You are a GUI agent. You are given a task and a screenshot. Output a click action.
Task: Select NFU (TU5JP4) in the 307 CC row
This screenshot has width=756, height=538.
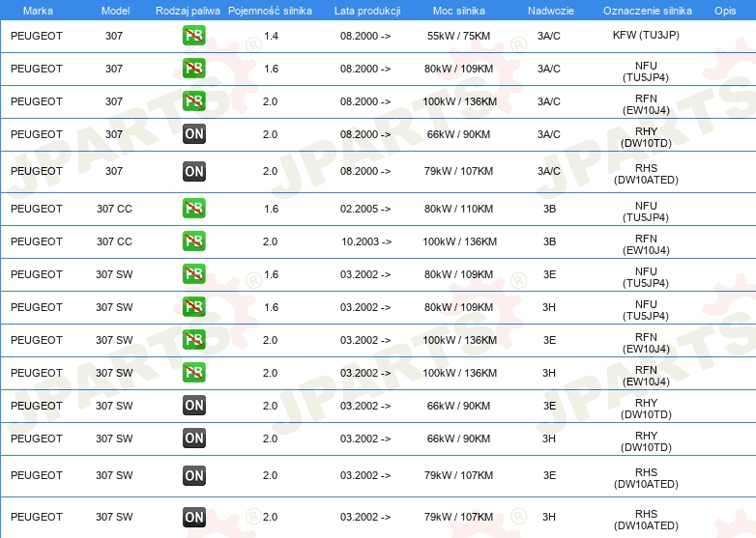646,212
